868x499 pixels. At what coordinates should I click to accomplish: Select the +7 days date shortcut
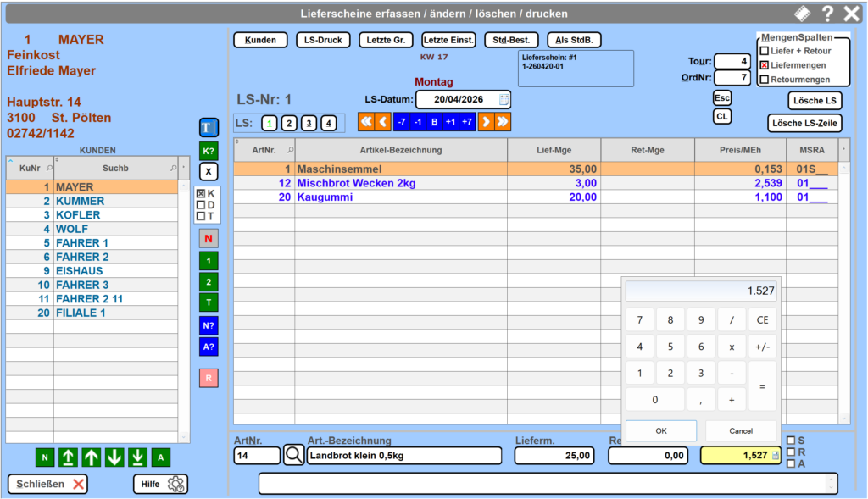tap(466, 122)
